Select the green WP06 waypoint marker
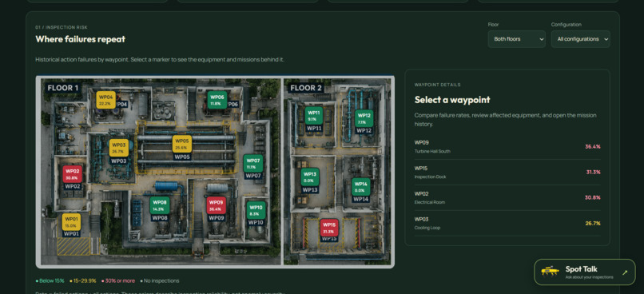The height and width of the screenshot is (294, 644). coord(217,100)
